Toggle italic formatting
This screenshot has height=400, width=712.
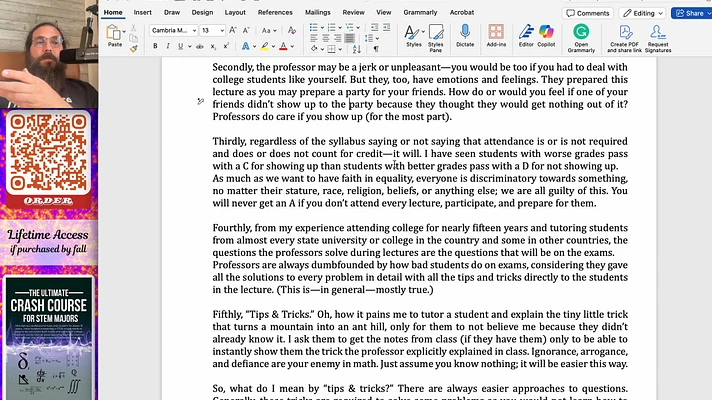[x=168, y=46]
